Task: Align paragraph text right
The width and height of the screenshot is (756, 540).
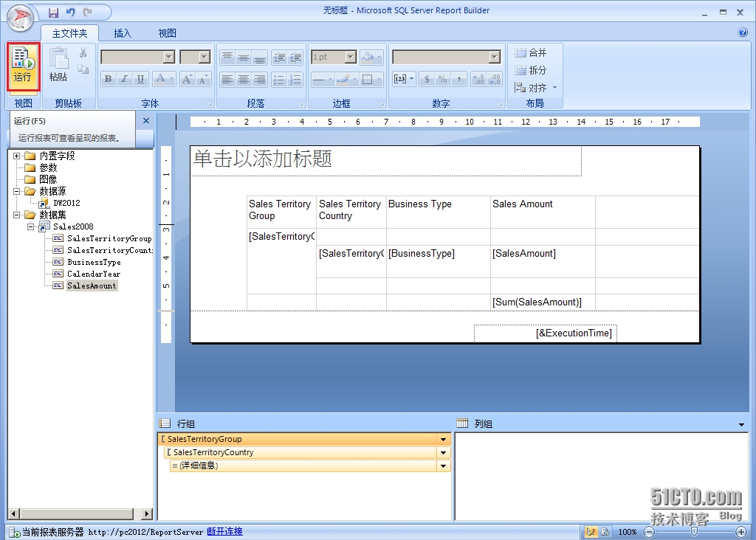Action: tap(259, 79)
